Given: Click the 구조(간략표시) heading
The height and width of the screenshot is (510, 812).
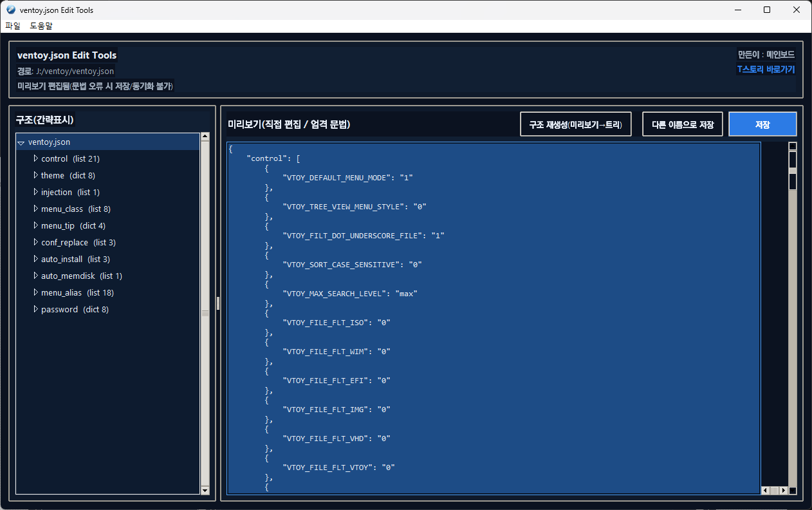Looking at the screenshot, I should [45, 120].
